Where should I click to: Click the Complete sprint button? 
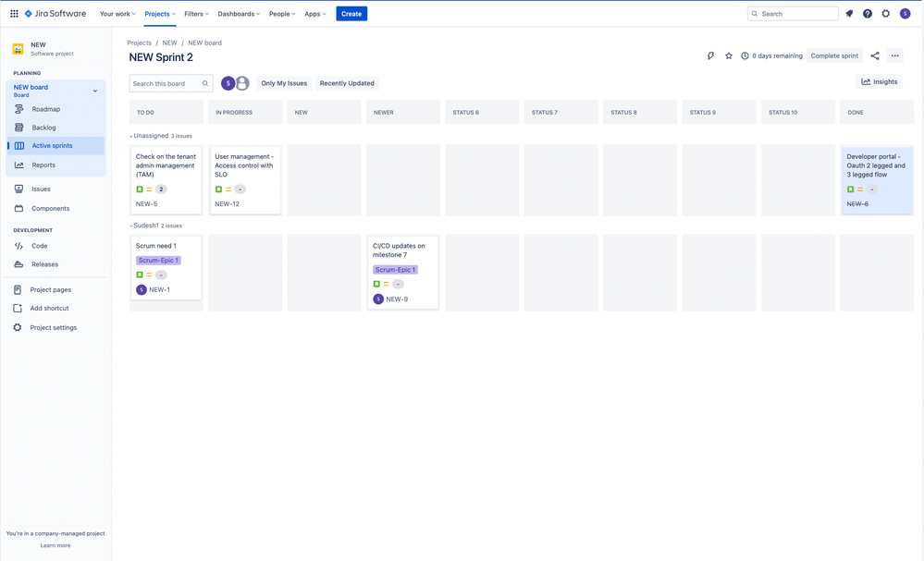tap(834, 55)
